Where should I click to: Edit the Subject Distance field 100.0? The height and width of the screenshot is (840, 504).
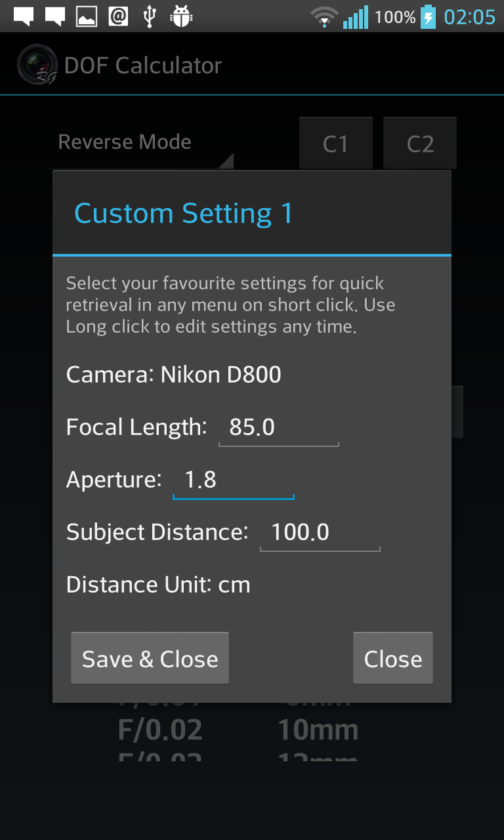pos(320,532)
